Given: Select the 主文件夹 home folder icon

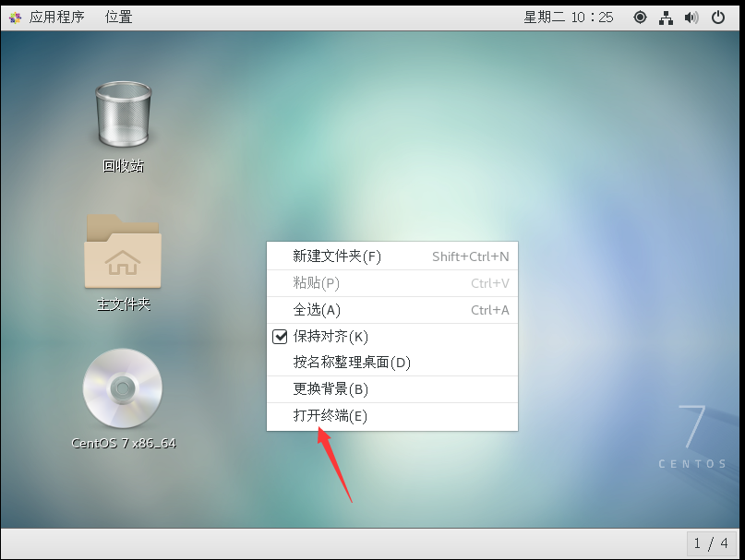Looking at the screenshot, I should 123,251.
